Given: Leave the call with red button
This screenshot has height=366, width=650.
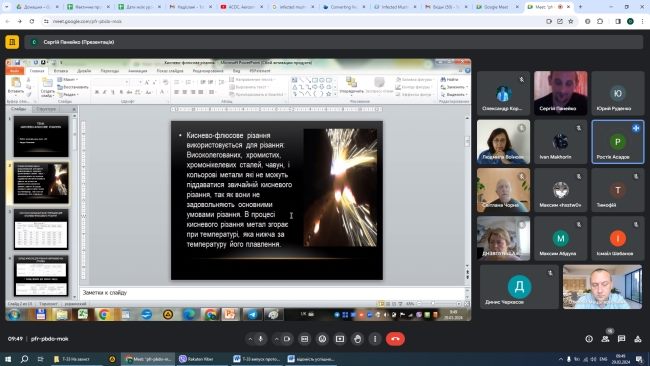Looking at the screenshot, I should pyautogui.click(x=395, y=339).
